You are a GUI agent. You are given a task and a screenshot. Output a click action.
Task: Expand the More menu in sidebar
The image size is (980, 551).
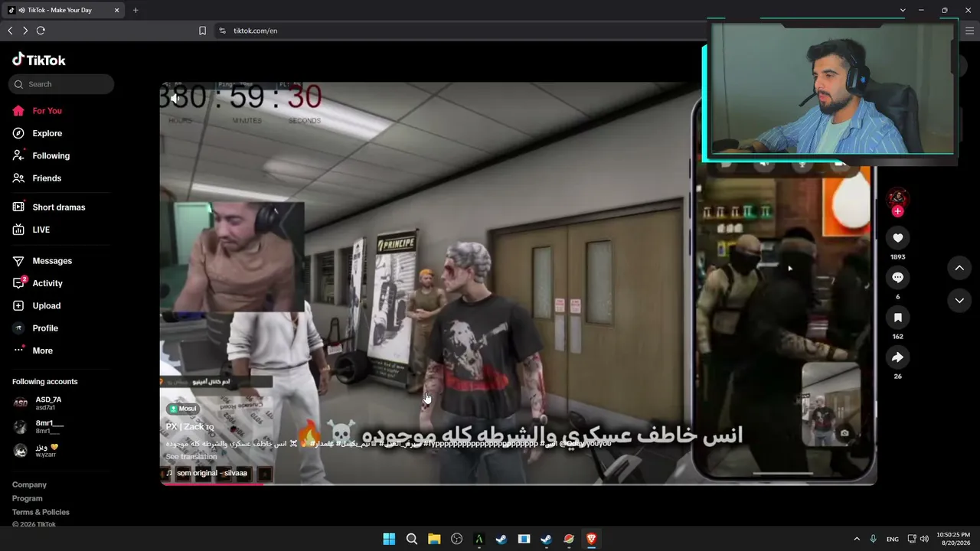(x=32, y=350)
